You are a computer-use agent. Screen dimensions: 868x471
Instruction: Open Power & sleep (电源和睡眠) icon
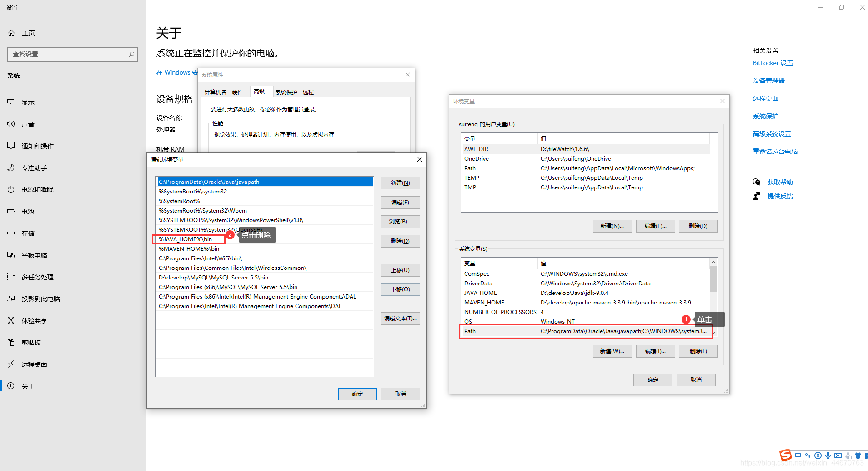(x=11, y=189)
